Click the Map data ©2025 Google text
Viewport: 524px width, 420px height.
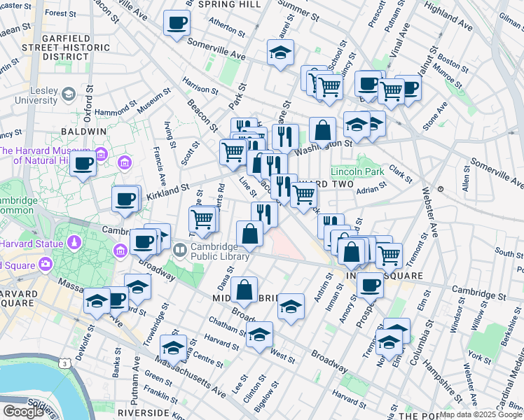[x=481, y=415]
